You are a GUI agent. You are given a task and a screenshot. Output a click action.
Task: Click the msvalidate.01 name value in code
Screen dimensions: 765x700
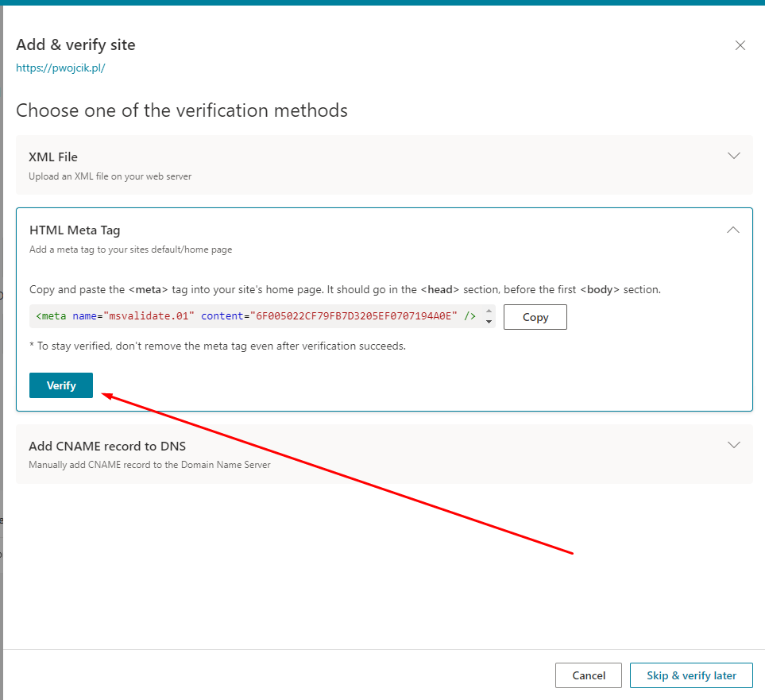[149, 316]
